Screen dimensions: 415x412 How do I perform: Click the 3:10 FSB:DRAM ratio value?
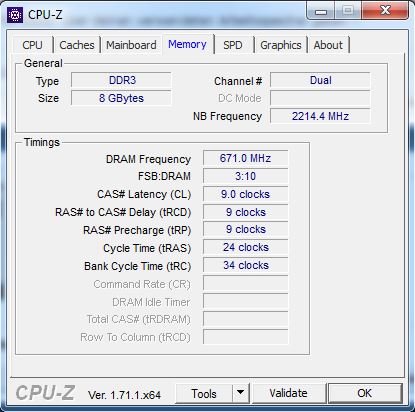click(245, 176)
